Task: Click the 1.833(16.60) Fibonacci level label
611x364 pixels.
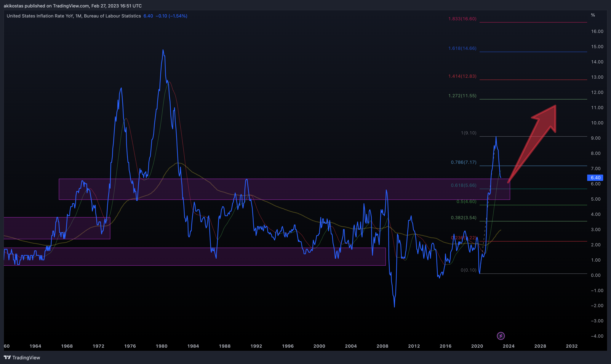Action: 462,19
